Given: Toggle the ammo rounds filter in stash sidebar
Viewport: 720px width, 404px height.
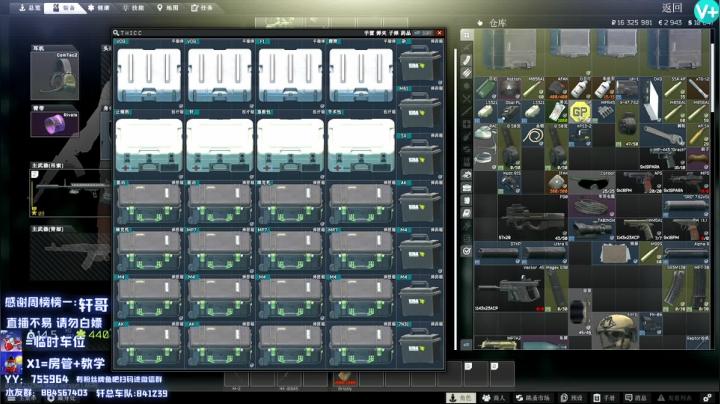Looking at the screenshot, I should (x=467, y=73).
